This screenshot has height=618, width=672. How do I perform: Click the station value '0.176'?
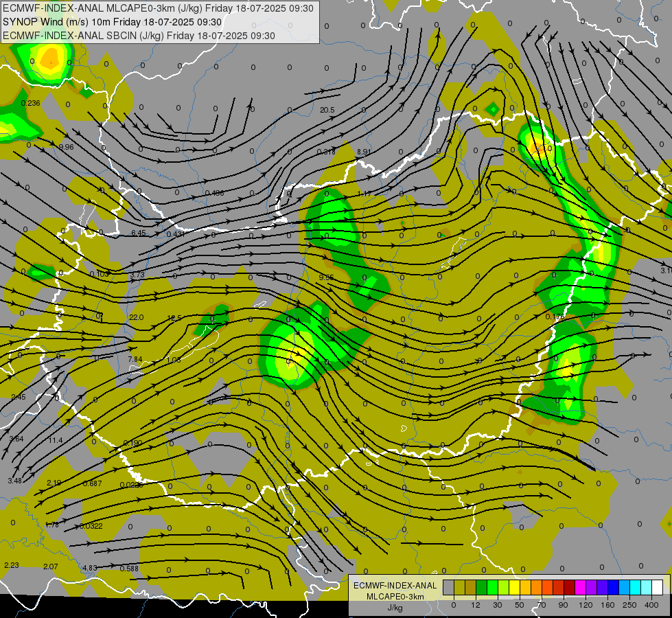pos(555,317)
